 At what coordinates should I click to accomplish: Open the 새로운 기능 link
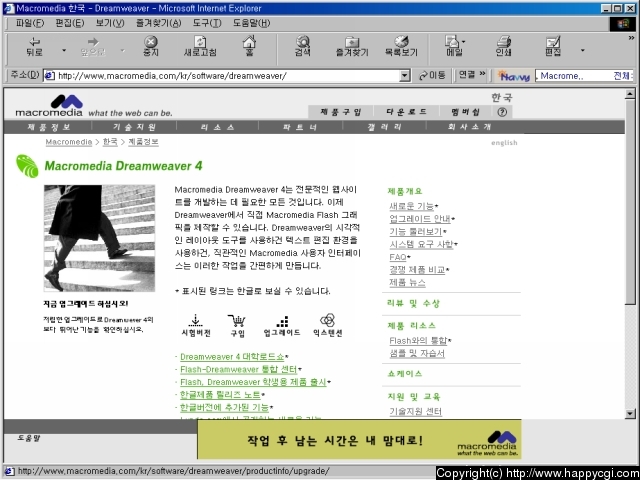pyautogui.click(x=411, y=206)
